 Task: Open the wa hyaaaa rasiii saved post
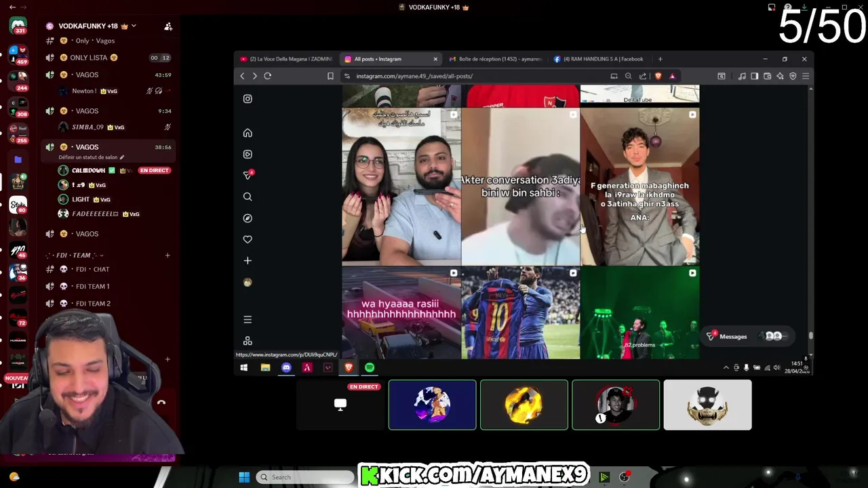401,313
